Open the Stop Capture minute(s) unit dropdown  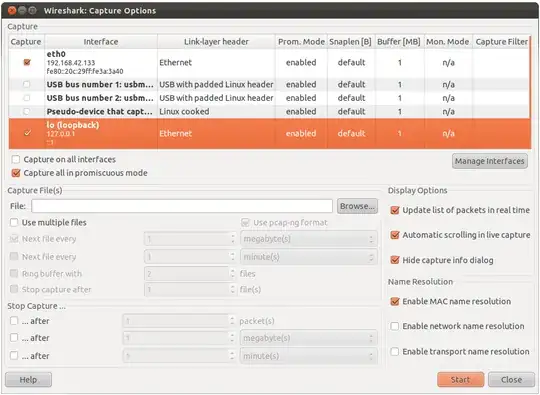tap(309, 356)
